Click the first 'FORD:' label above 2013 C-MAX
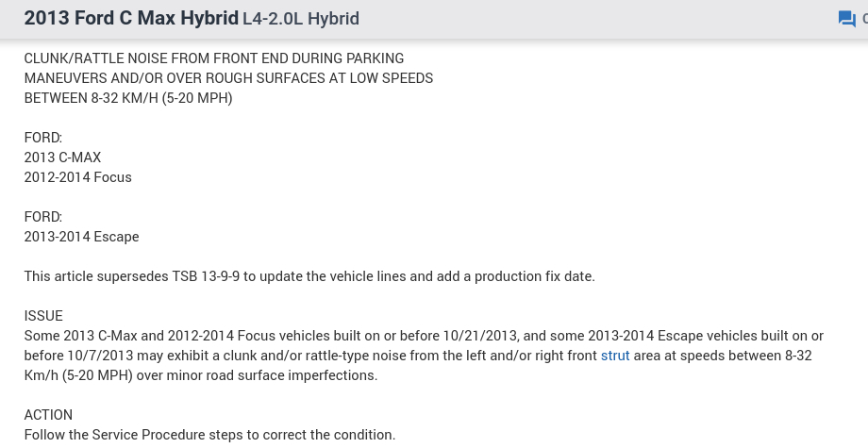868x448 pixels. click(x=43, y=138)
